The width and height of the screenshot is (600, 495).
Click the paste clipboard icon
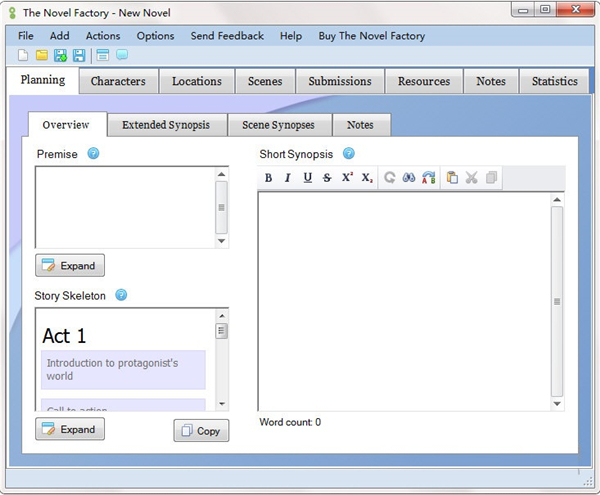(x=452, y=178)
